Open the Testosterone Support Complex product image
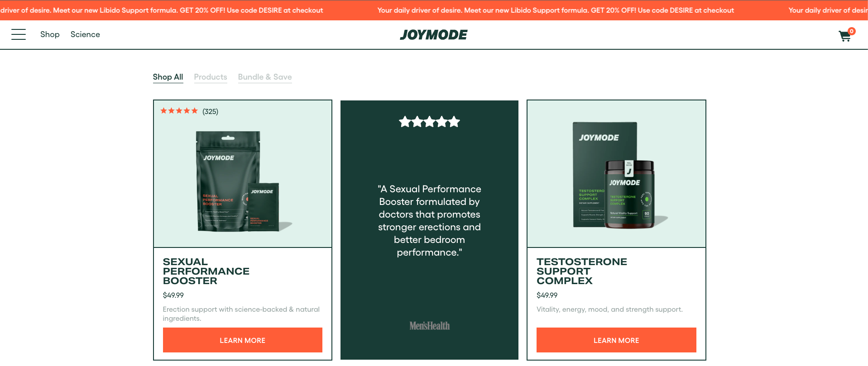The width and height of the screenshot is (868, 366). pos(616,175)
